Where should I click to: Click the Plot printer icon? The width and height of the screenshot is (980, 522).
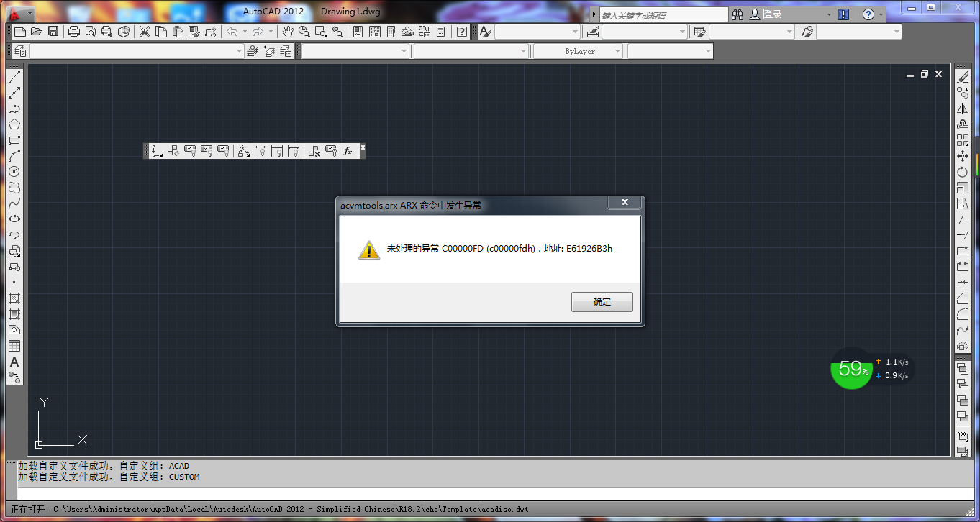[x=73, y=32]
